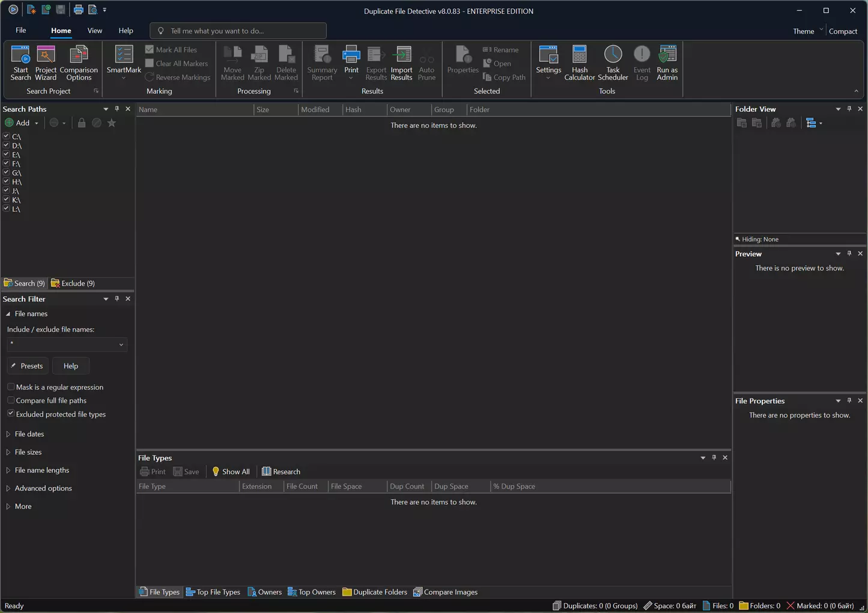Collapse the ribbon with the chevron arrow
This screenshot has width=868, height=613.
[x=856, y=91]
